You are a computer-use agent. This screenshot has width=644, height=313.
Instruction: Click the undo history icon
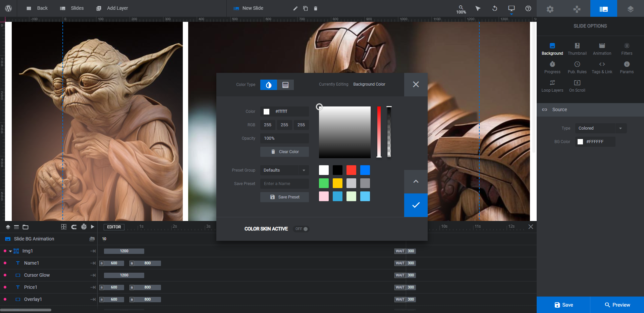[495, 8]
